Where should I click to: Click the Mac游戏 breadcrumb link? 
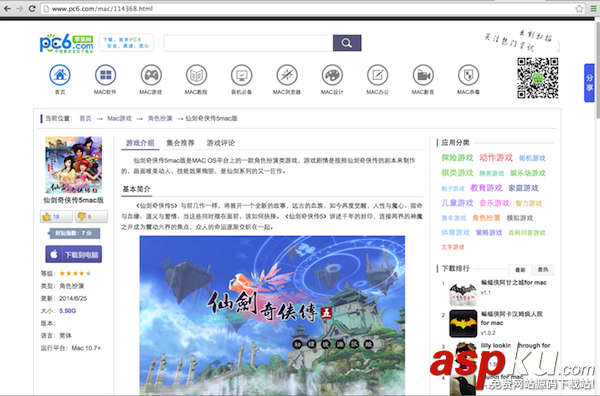[x=119, y=118]
